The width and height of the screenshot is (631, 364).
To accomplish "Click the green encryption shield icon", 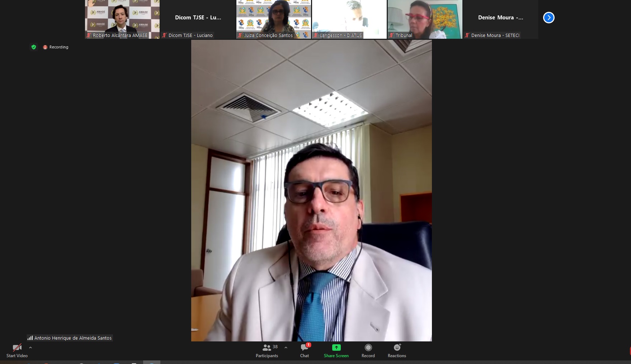I will (x=34, y=47).
